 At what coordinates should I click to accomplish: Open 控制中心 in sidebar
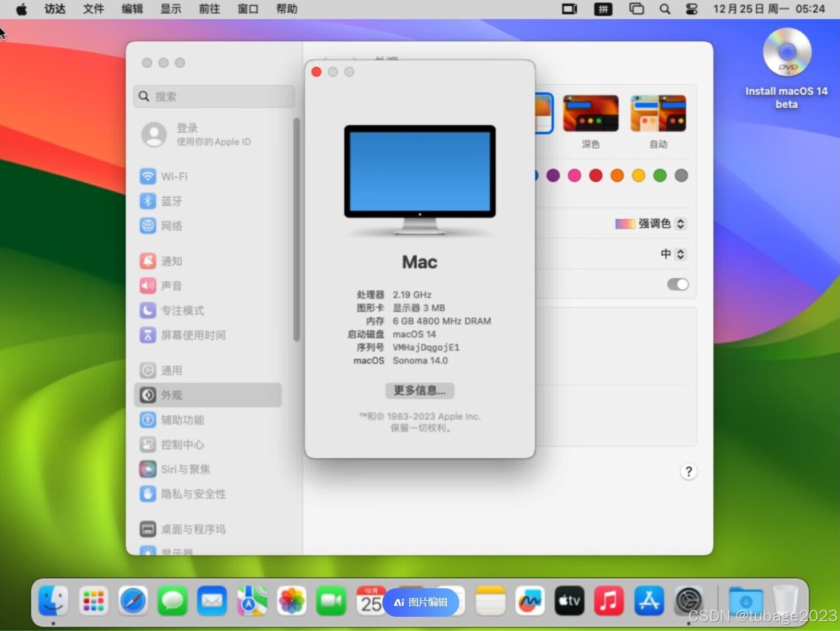[209, 445]
